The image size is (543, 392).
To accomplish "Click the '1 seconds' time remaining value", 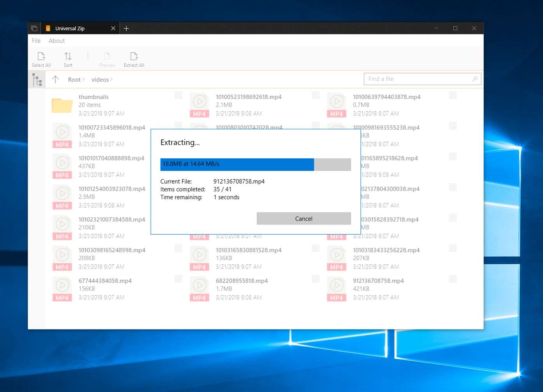I will click(226, 197).
